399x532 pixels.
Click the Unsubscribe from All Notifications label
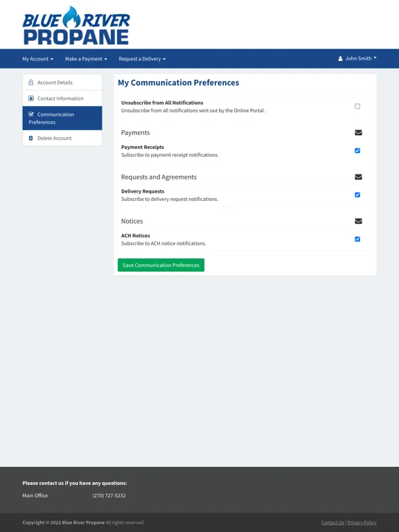point(162,103)
